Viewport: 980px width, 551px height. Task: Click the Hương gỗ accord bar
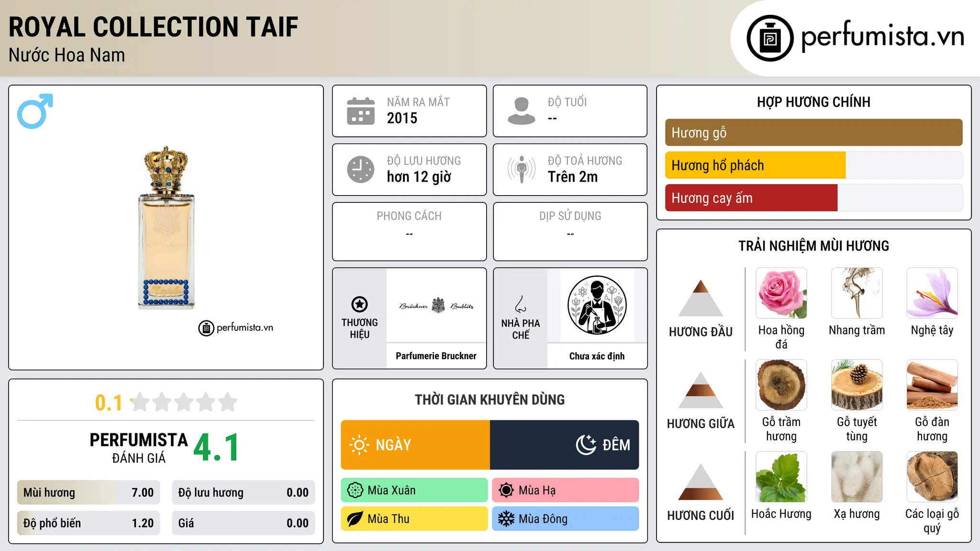(813, 132)
